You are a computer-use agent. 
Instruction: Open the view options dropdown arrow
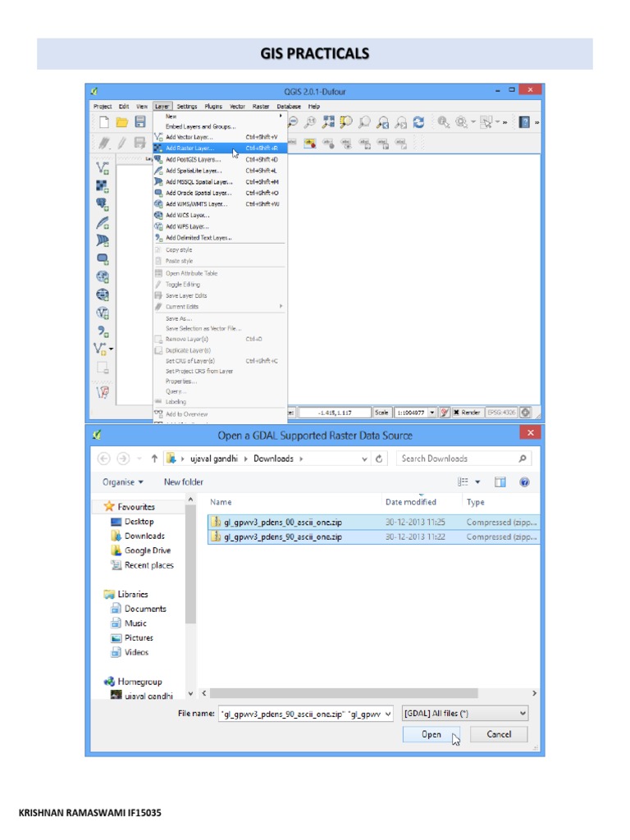[477, 482]
